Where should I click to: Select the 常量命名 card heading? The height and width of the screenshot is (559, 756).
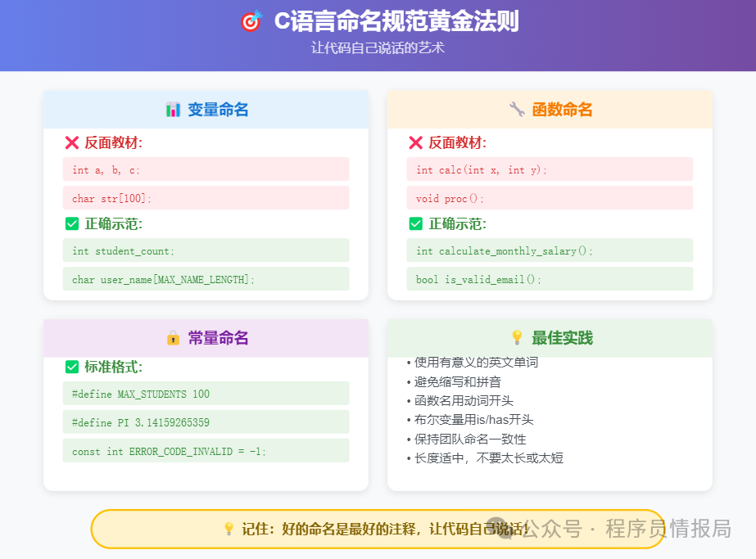[x=218, y=338]
